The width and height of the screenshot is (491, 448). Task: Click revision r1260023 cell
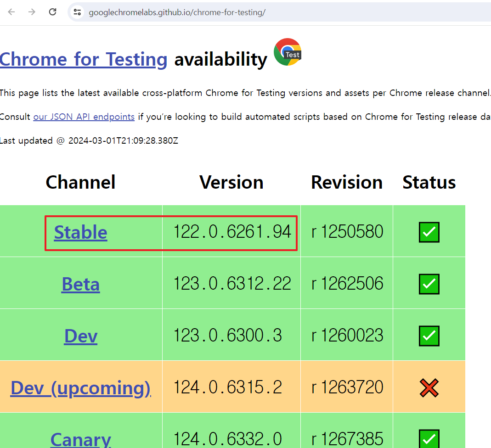[347, 336]
